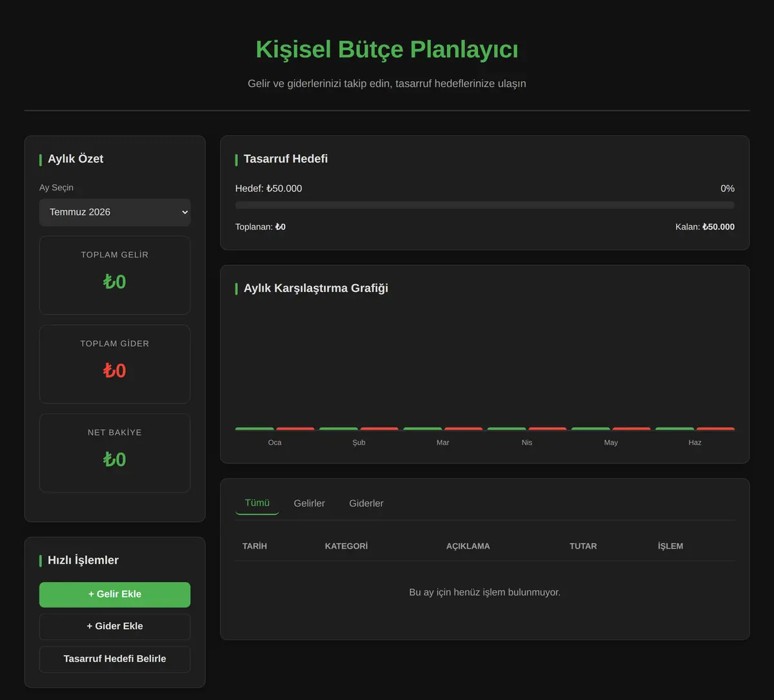This screenshot has height=700, width=774.
Task: Click the + Gelir Ekle button
Action: 115,594
